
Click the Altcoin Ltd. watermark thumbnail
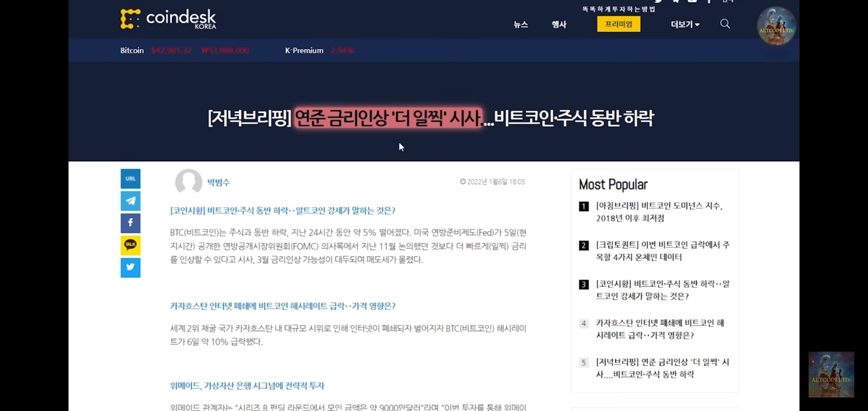pos(831,374)
